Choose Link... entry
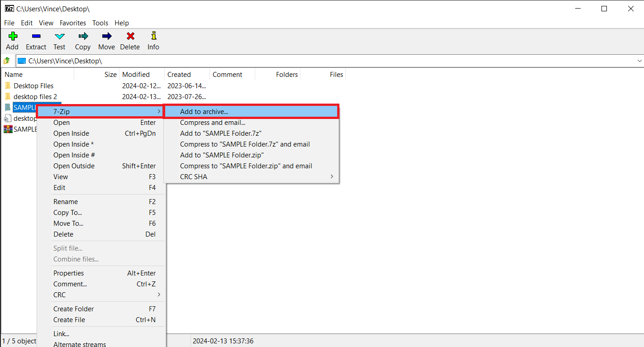This screenshot has height=347, width=644. pyautogui.click(x=101, y=334)
